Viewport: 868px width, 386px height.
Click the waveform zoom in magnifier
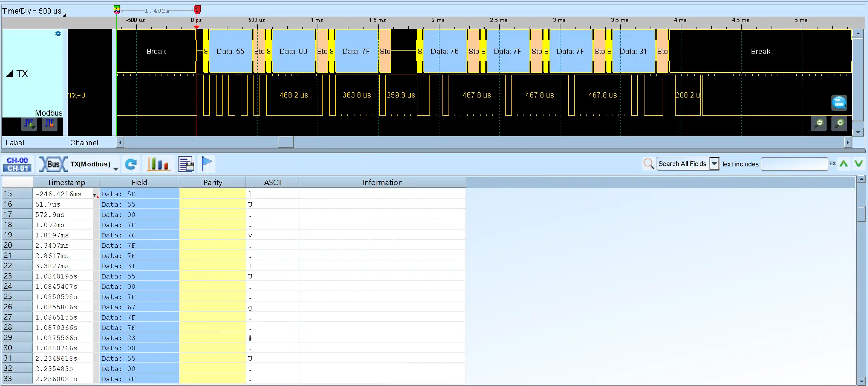click(839, 124)
